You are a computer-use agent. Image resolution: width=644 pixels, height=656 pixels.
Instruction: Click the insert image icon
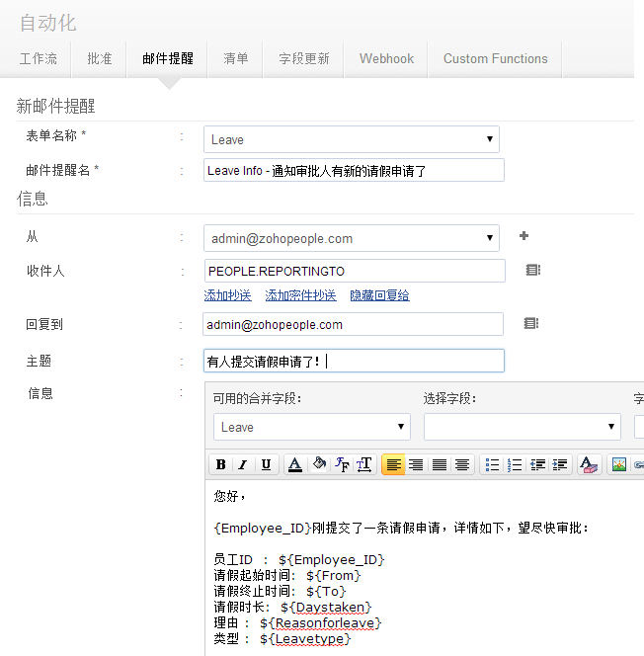(619, 465)
